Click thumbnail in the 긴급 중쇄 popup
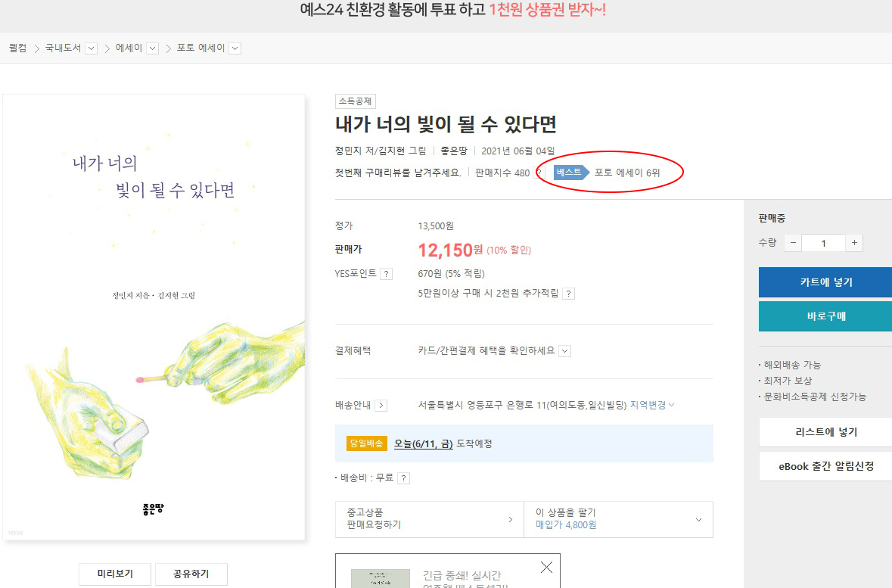Viewport: 892px width, 588px height. pos(380,578)
